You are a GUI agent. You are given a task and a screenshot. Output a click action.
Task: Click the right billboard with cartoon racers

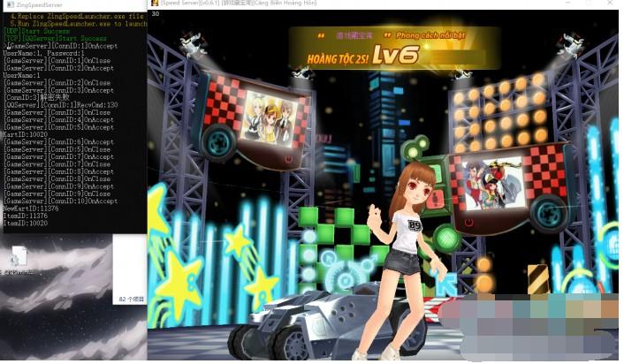pyautogui.click(x=492, y=184)
